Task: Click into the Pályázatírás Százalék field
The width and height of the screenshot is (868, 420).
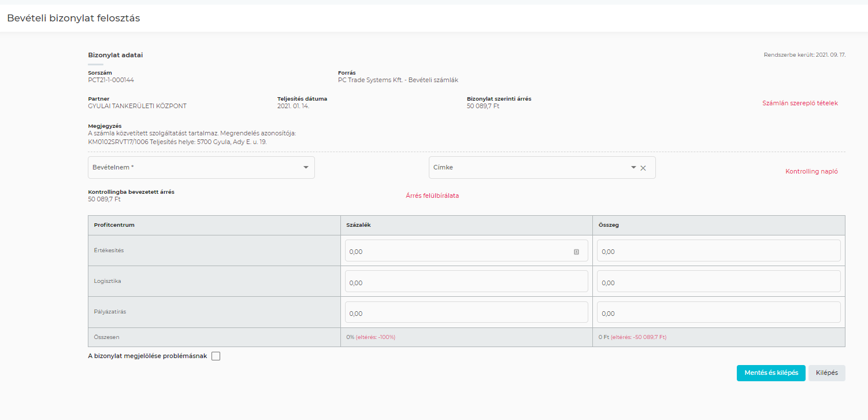Action: 466,312
